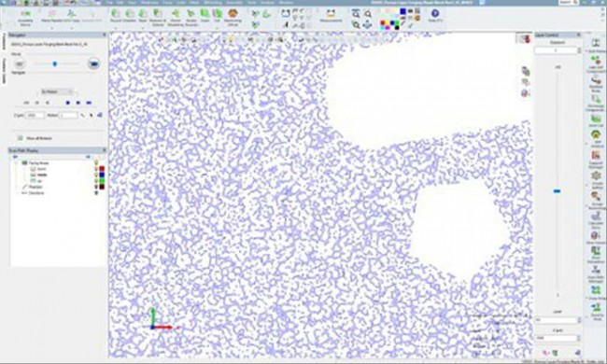Click the round navigate button left of the slider
The height and width of the screenshot is (364, 607).
pyautogui.click(x=20, y=63)
